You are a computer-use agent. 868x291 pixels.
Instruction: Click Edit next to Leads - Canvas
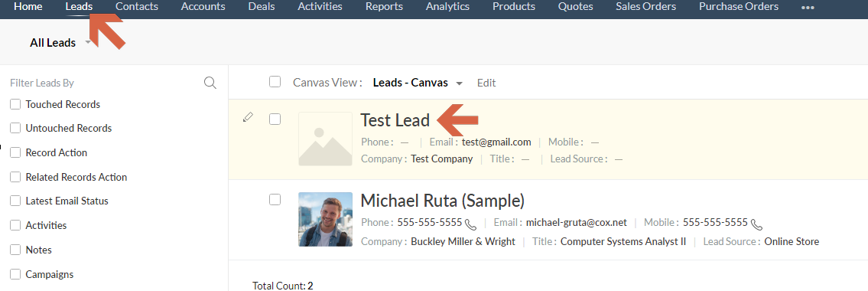486,83
